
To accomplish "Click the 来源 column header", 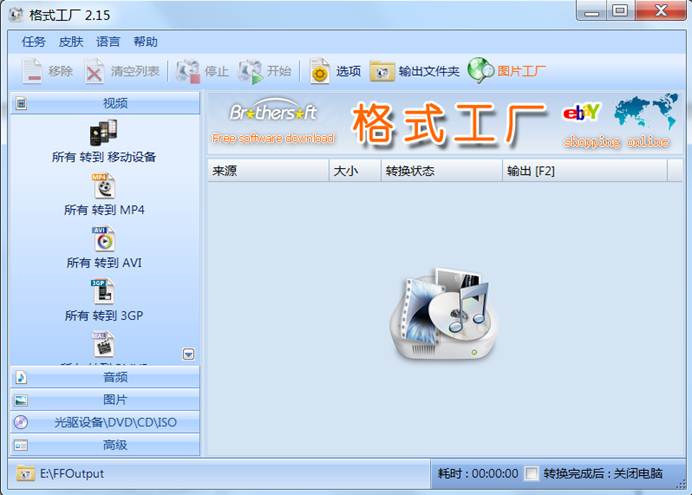I will point(267,171).
